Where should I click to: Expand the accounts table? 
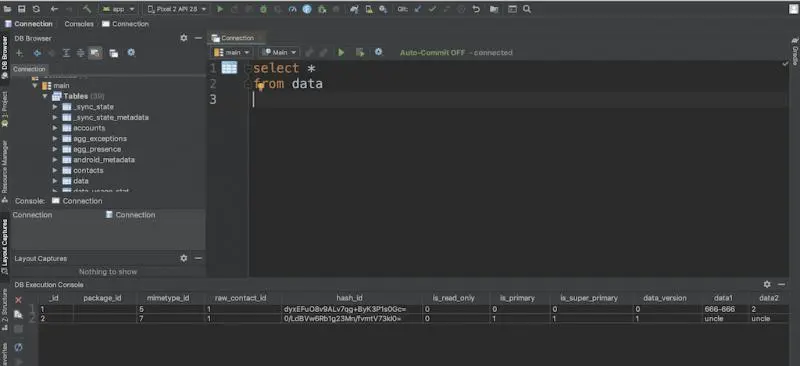point(55,128)
